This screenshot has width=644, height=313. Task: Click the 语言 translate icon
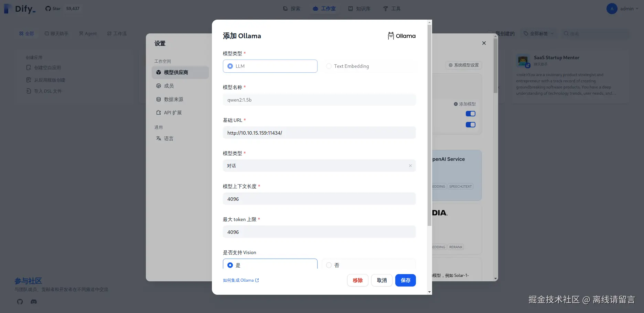click(159, 138)
